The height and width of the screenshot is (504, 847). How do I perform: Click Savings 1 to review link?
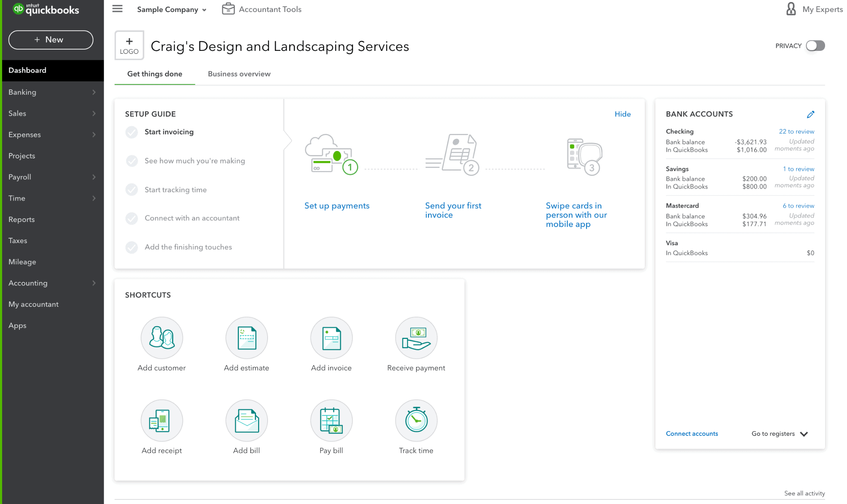click(x=798, y=169)
